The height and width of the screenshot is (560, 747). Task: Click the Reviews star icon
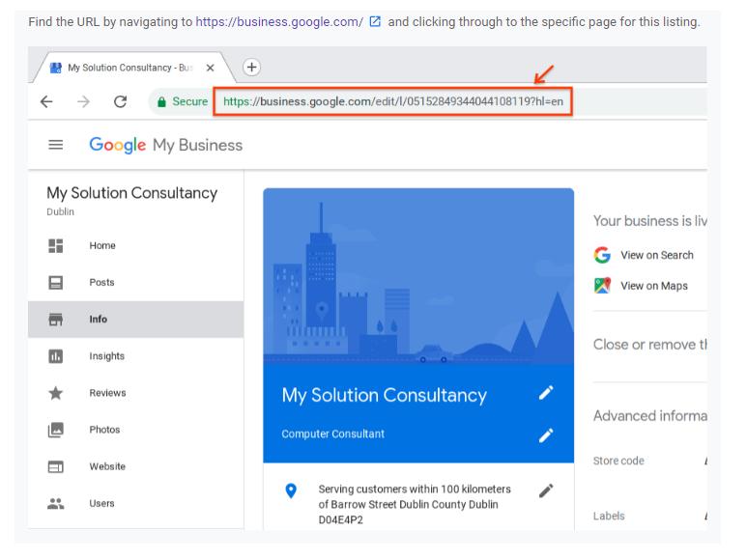56,393
